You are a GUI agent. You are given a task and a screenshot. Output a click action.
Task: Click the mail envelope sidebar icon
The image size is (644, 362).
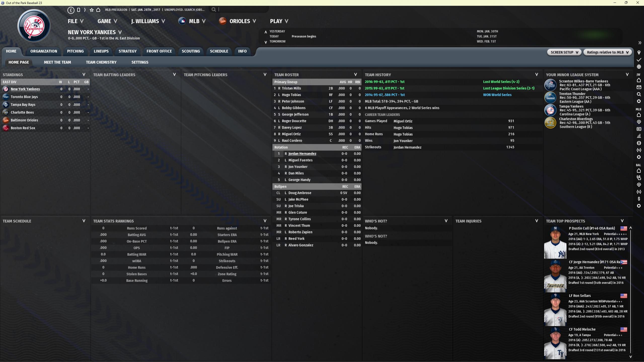click(639, 87)
